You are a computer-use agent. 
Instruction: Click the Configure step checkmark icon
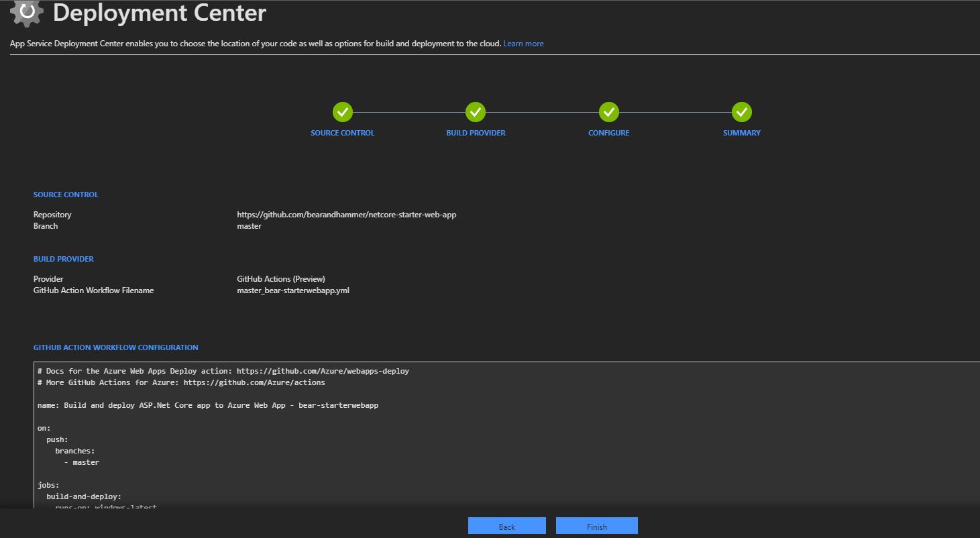coord(608,112)
